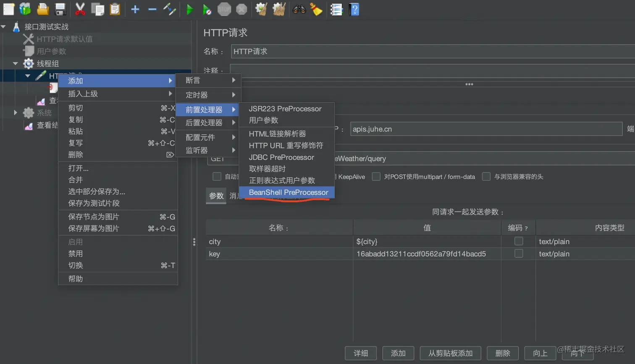Toggle 编码 checkbox for key row
635x364 pixels.
[x=519, y=253]
